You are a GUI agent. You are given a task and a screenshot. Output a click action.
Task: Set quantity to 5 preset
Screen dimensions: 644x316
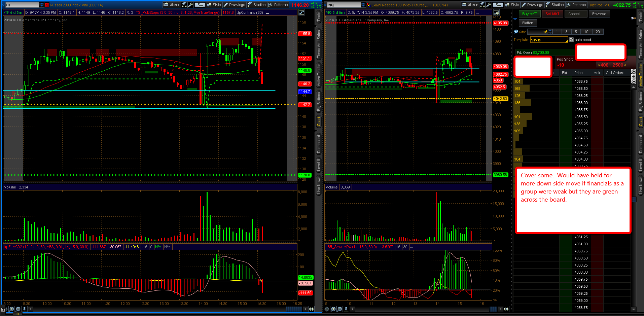pyautogui.click(x=576, y=32)
